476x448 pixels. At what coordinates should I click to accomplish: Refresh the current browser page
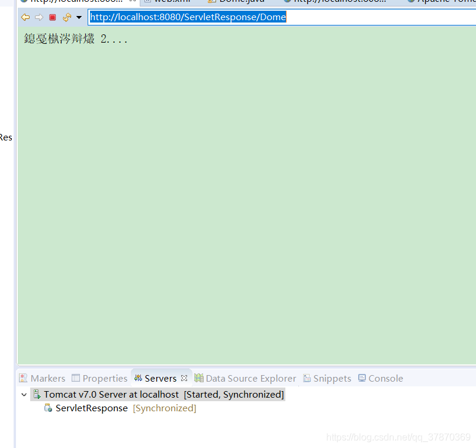point(67,17)
